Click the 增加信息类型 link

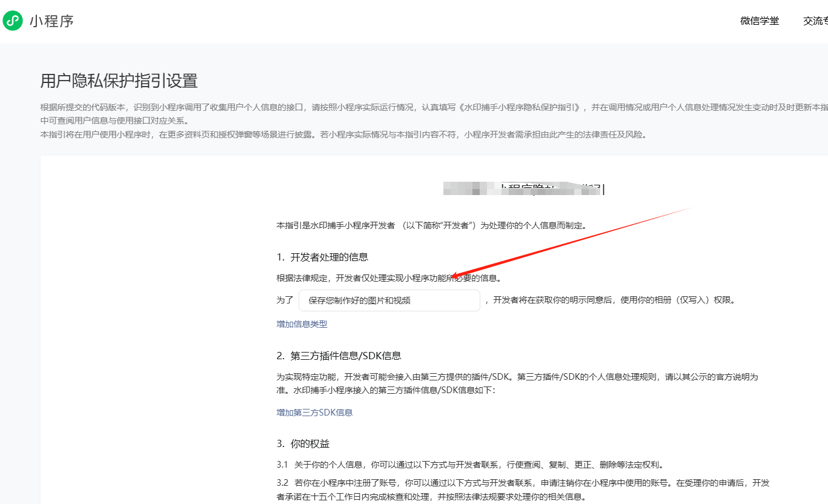pos(302,324)
